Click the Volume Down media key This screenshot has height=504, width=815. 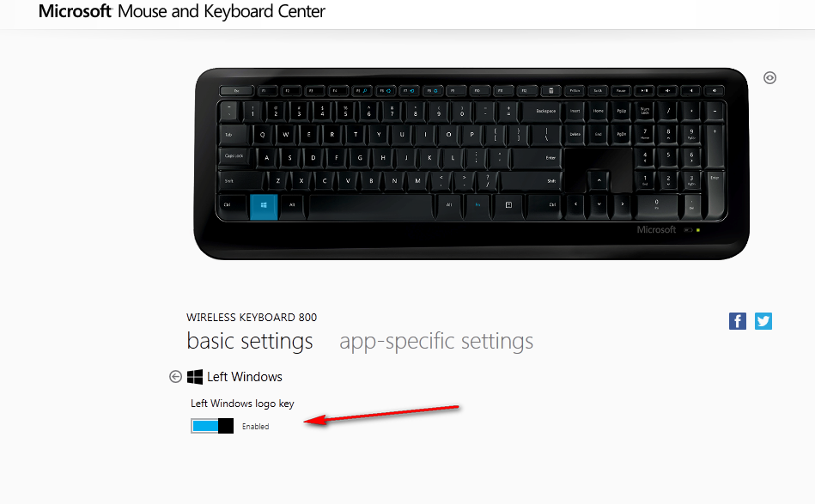click(691, 90)
